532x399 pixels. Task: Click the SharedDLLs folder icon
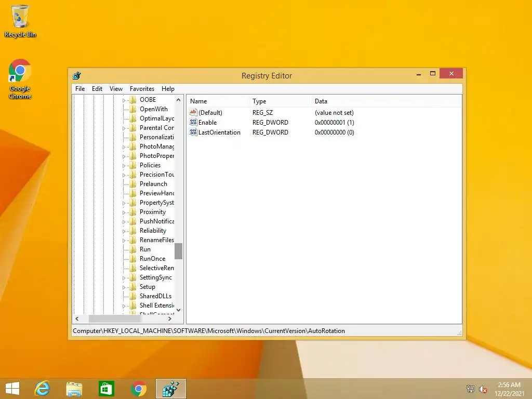pyautogui.click(x=133, y=296)
